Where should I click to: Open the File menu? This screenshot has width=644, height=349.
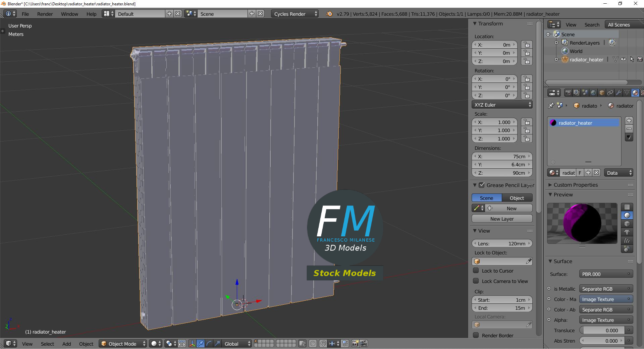[25, 14]
